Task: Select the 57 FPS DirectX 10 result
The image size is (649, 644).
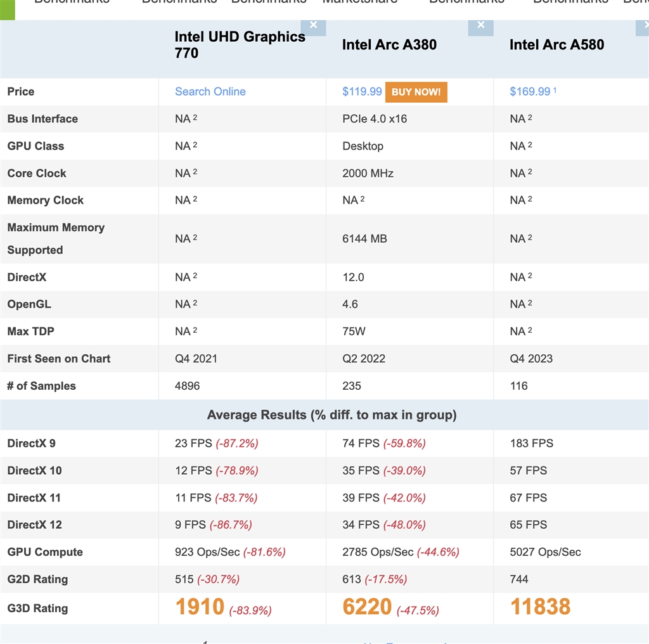Action: pyautogui.click(x=528, y=470)
